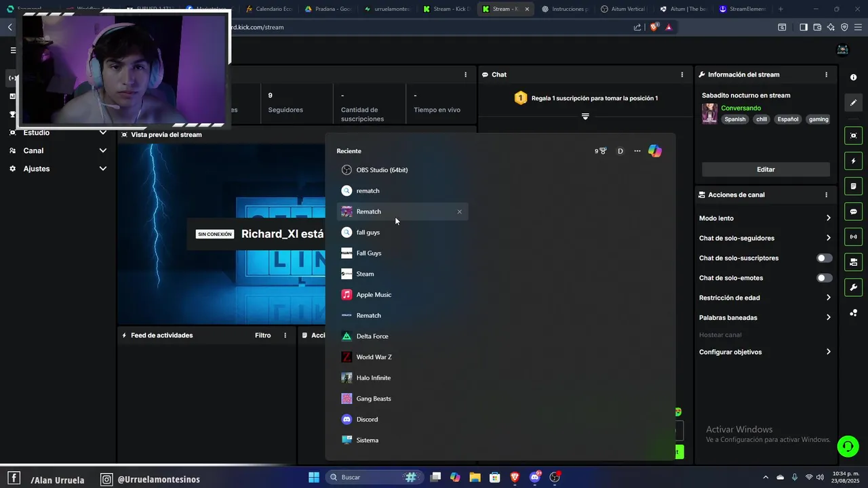868x488 pixels.
Task: Click the lightning bolt icon in right sidebar
Action: tap(853, 161)
